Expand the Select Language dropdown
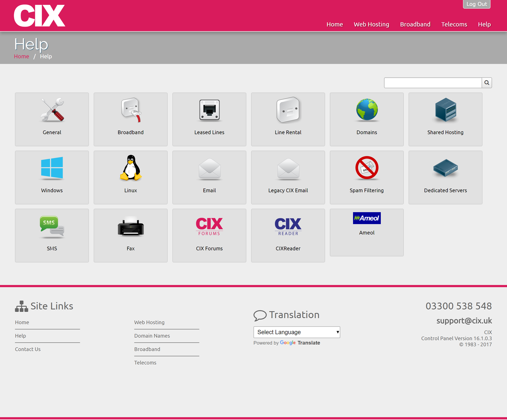This screenshot has height=420, width=507. click(x=297, y=332)
